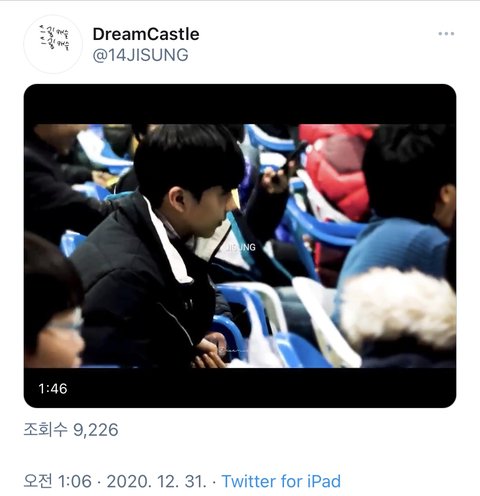This screenshot has height=496, width=480.
Task: Click the small cursive watermark near the hands
Action: (230, 350)
